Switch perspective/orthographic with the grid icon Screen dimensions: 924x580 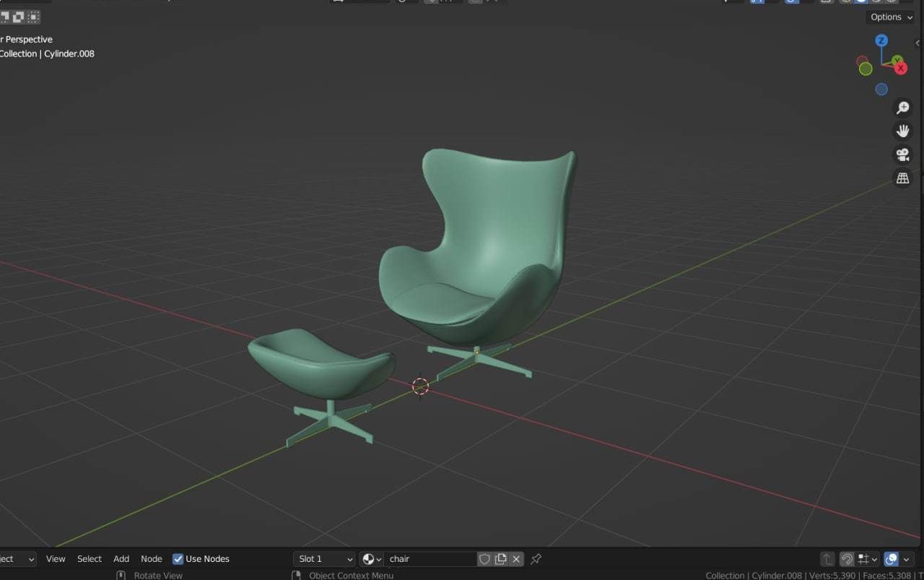point(902,178)
